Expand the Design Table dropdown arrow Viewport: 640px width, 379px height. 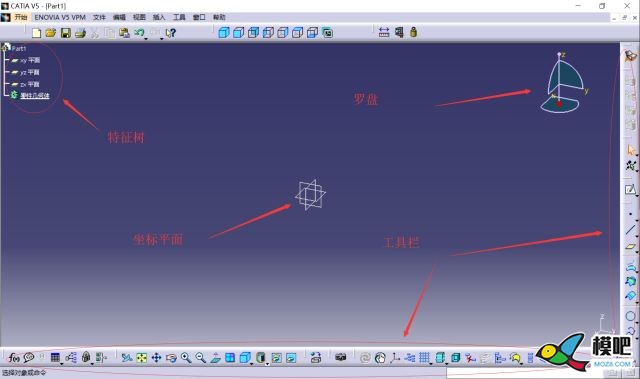click(62, 363)
